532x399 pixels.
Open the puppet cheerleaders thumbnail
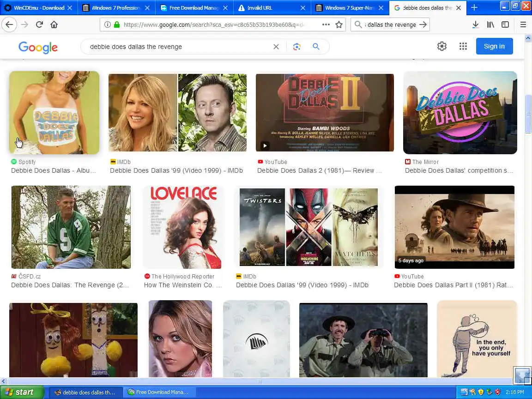pos(73,340)
